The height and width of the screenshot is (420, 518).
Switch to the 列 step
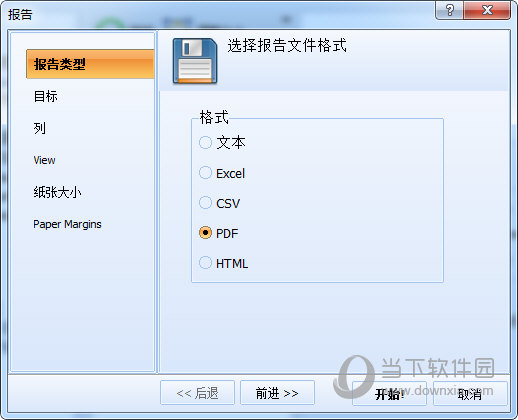tap(40, 128)
